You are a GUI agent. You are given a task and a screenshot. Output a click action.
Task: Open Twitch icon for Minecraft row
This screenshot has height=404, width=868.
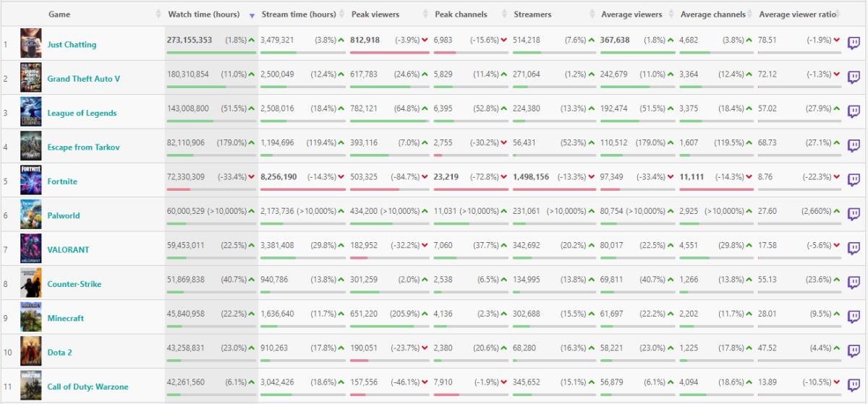[854, 317]
